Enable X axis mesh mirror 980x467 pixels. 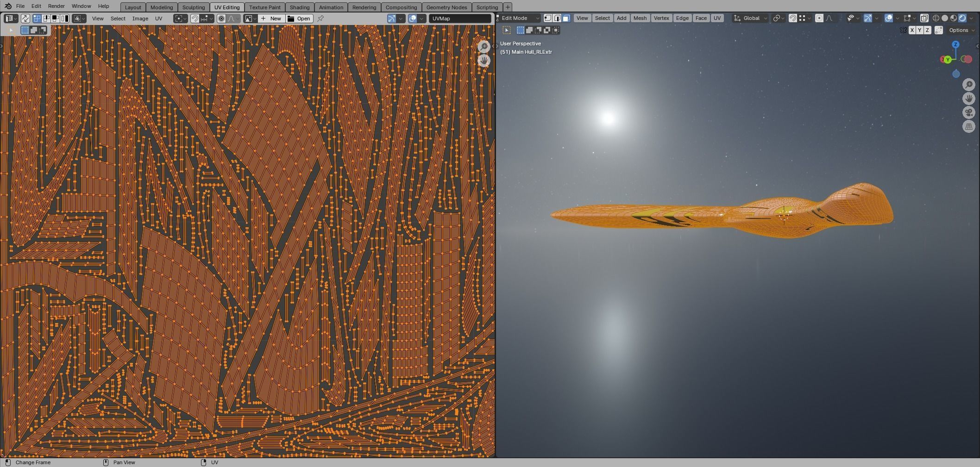(912, 30)
